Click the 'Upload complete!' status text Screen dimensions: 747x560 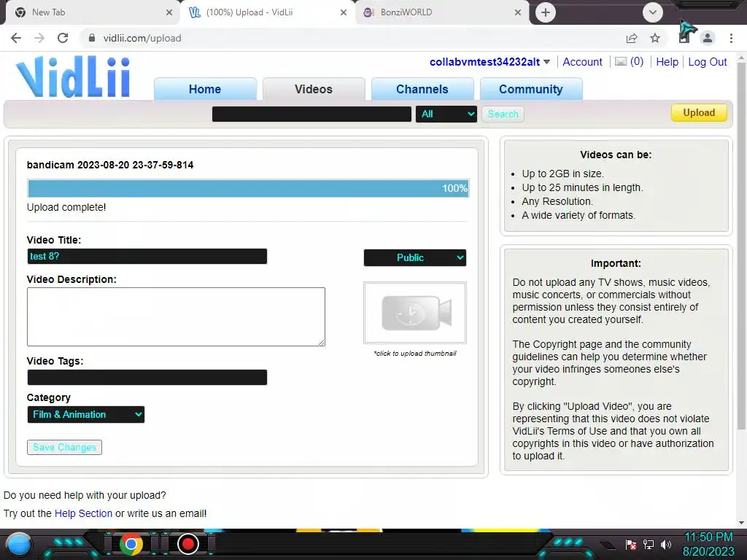point(66,207)
